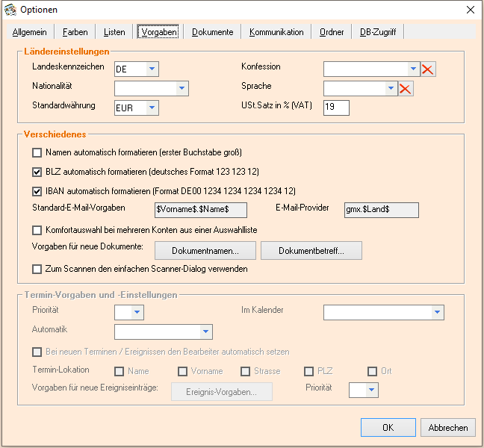Screen dimensions: 484x448
Task: Enable the simple scanner dialog option
Action: [x=37, y=269]
